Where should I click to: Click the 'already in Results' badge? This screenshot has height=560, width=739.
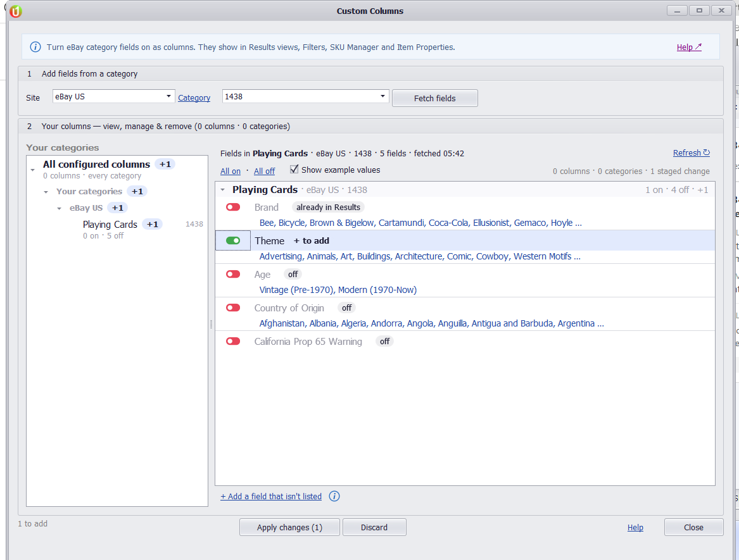point(329,208)
